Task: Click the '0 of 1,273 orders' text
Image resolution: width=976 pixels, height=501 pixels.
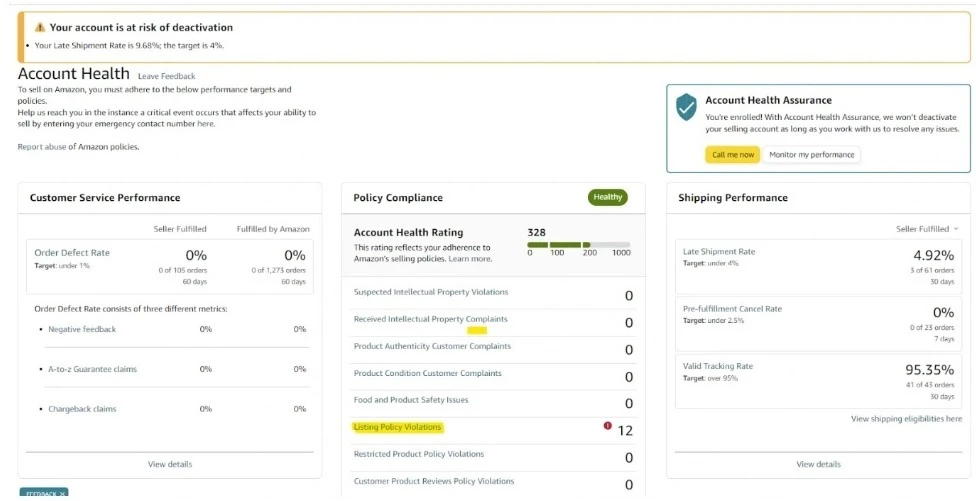Action: pos(278,270)
